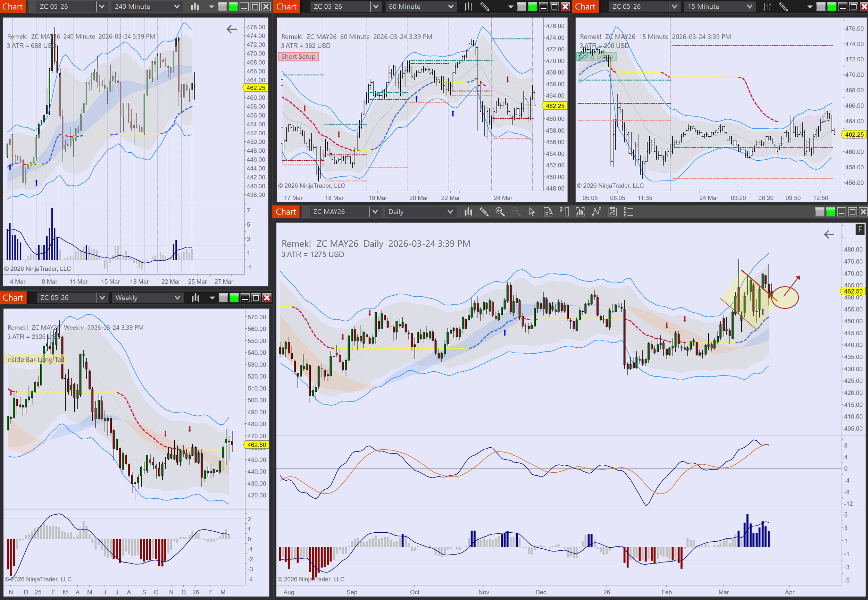
Task: Select the cursor pointer tool
Action: pyautogui.click(x=532, y=212)
